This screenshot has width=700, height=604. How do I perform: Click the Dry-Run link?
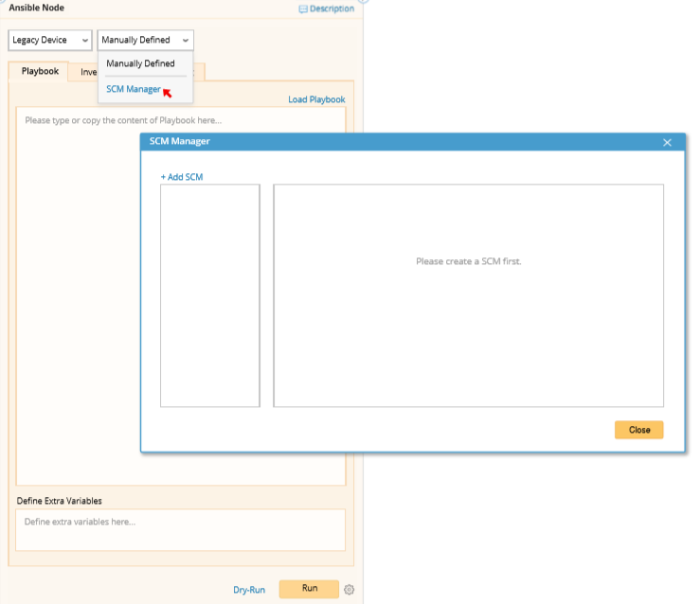point(249,590)
